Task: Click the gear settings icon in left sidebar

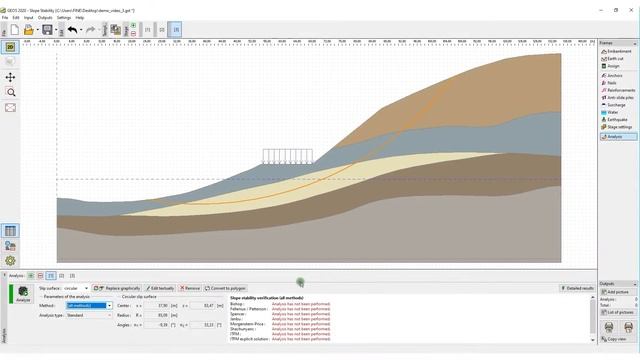Action: [x=10, y=260]
